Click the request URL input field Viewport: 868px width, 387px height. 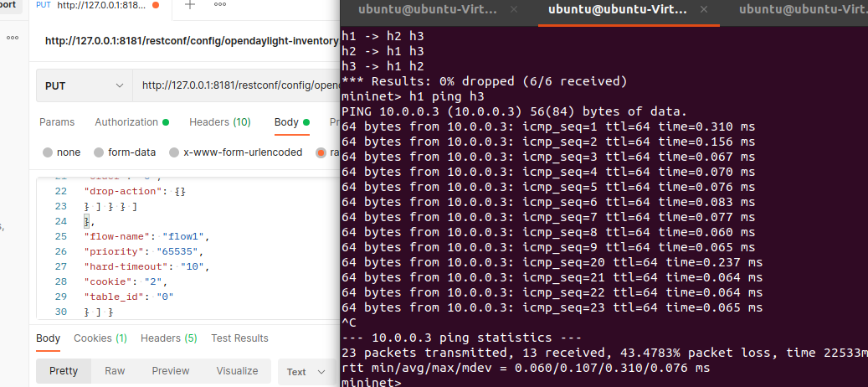point(236,85)
